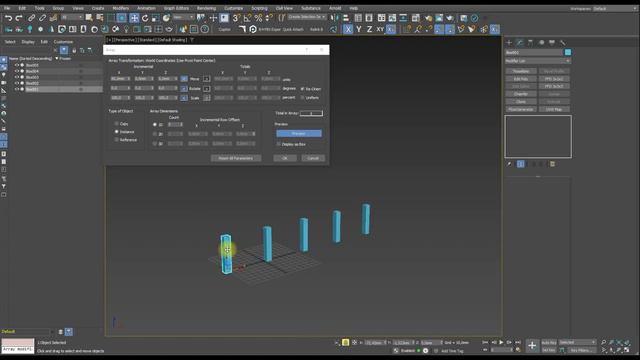Click Cancel in the Array dialog

313,158
